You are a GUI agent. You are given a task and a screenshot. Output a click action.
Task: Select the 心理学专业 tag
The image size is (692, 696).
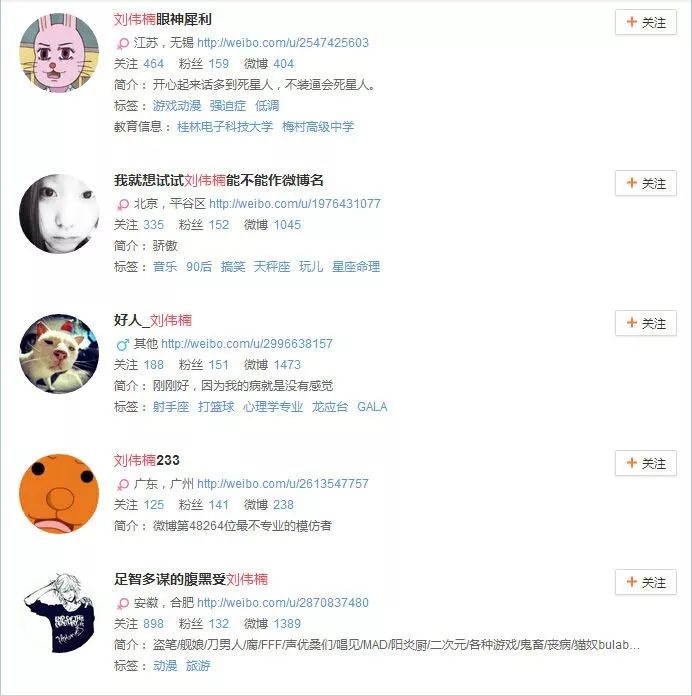tap(273, 407)
